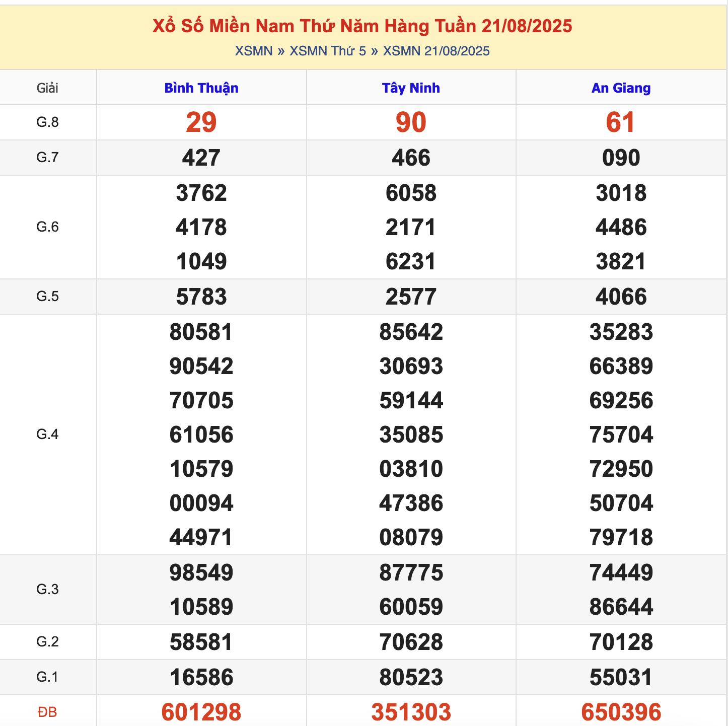The image size is (728, 726).
Task: Click G.4 number 08079
Action: click(411, 537)
